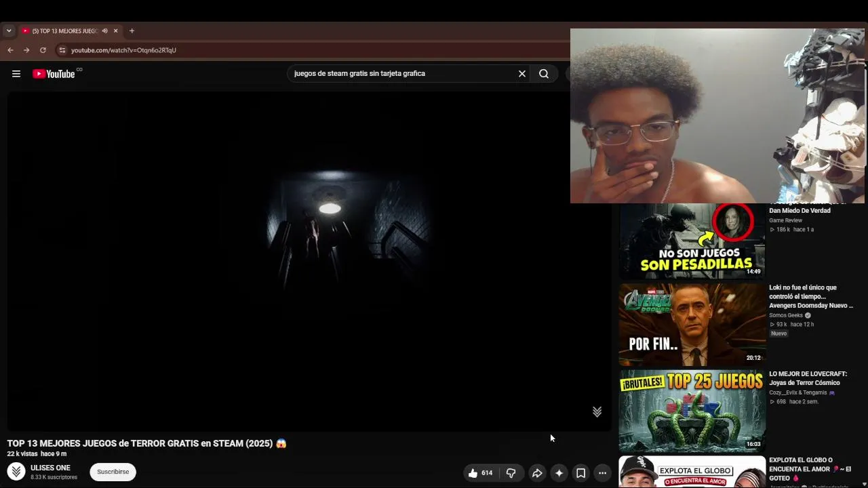Click the 22 k vistas view count
Image resolution: width=868 pixels, height=488 pixels.
[x=22, y=454]
